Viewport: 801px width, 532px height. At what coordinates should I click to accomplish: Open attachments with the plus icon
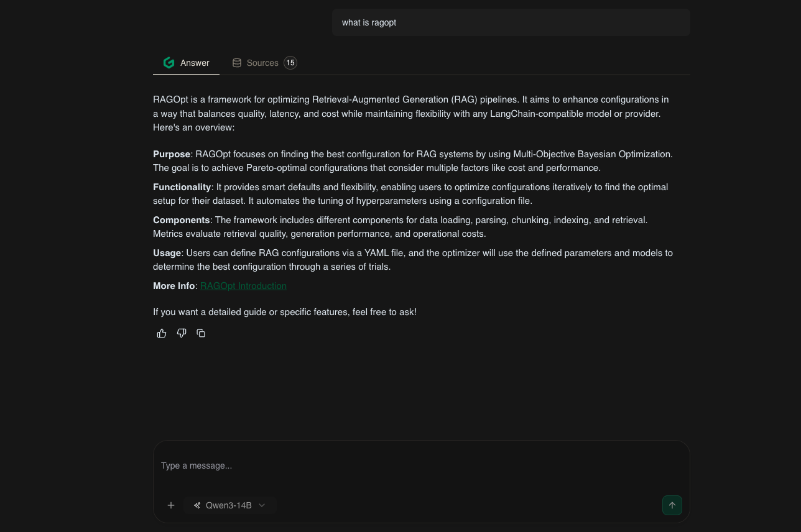pyautogui.click(x=171, y=505)
